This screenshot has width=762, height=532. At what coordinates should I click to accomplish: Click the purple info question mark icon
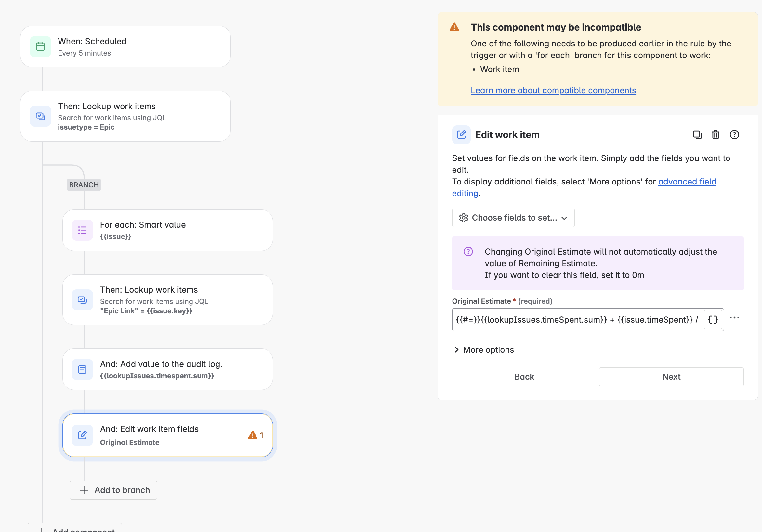click(468, 252)
